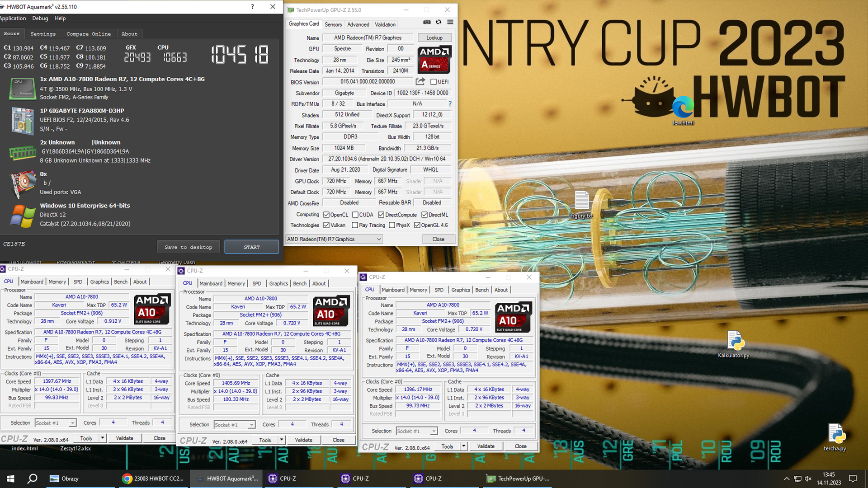This screenshot has height=488, width=868.
Task: Expand Tools dropdown arrow in left CPU-Z
Action: pos(103,438)
